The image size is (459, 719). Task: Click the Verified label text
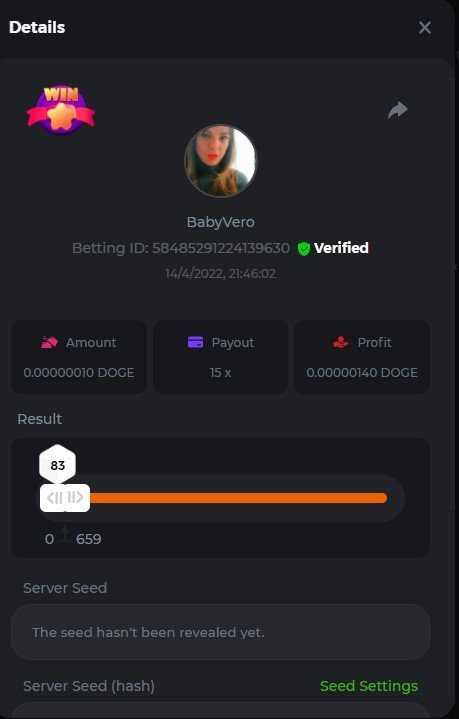tap(341, 248)
